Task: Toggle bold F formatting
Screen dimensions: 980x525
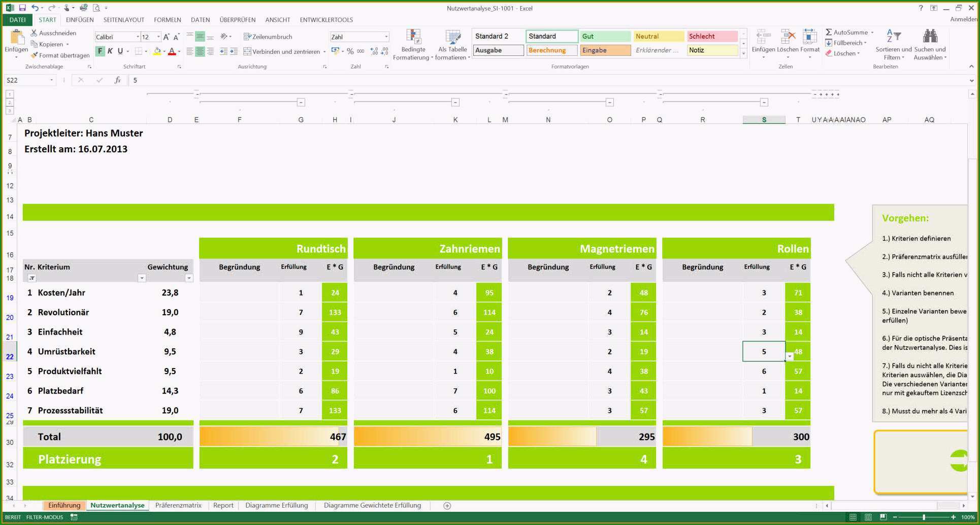Action: (x=100, y=51)
